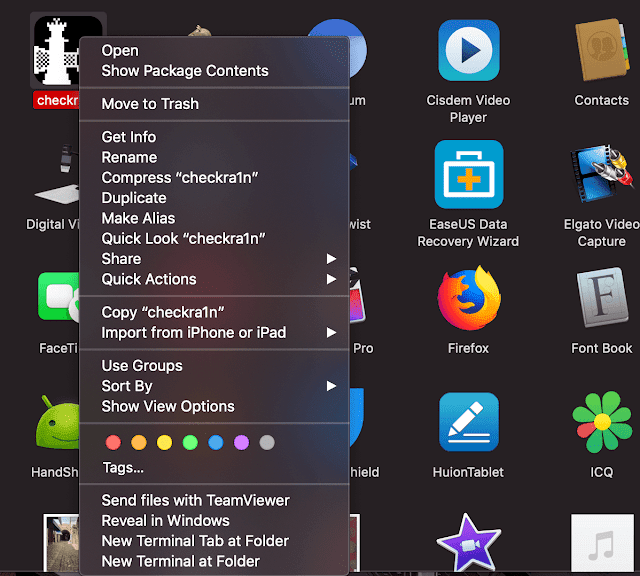This screenshot has height=576, width=640.
Task: Expand the Sort By submenu
Action: pos(214,386)
